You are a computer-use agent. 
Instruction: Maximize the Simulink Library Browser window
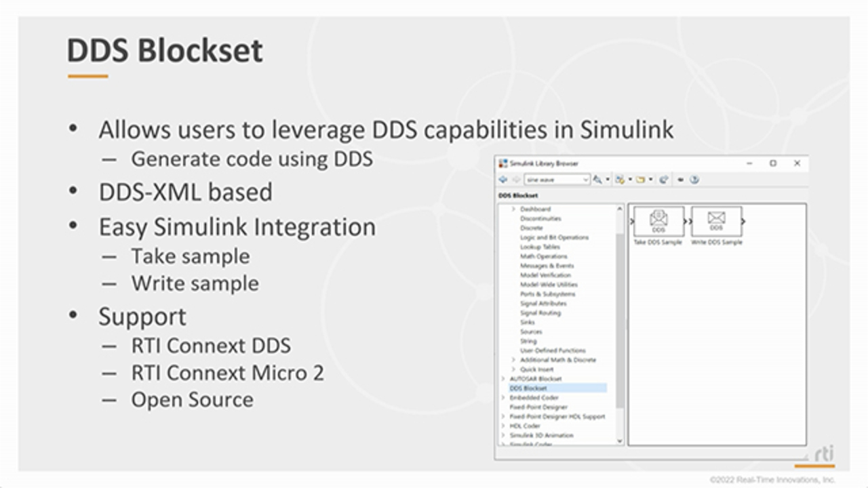click(x=772, y=163)
